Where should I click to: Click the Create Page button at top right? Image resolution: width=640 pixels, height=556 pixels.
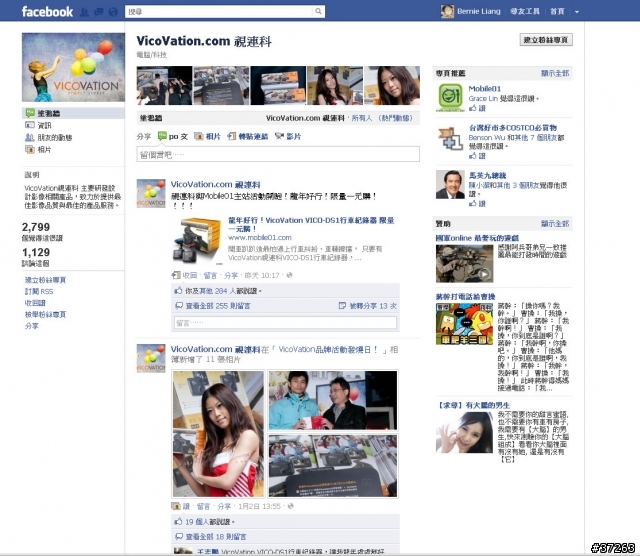coord(546,40)
